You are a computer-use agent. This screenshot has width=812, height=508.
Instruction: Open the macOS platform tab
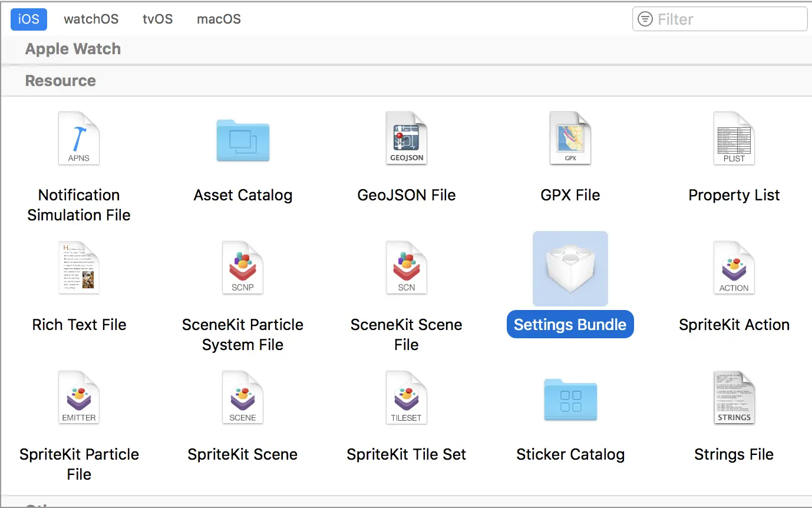pyautogui.click(x=219, y=19)
